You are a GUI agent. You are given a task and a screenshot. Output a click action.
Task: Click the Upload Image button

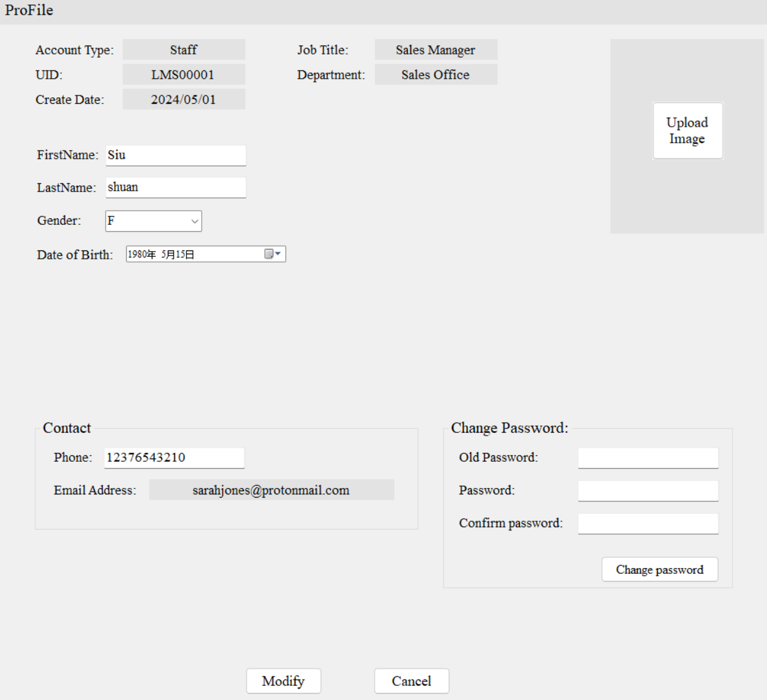coord(687,130)
